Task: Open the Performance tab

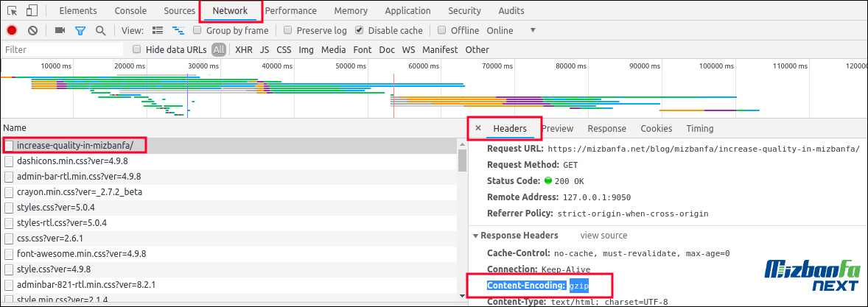Action: click(290, 10)
